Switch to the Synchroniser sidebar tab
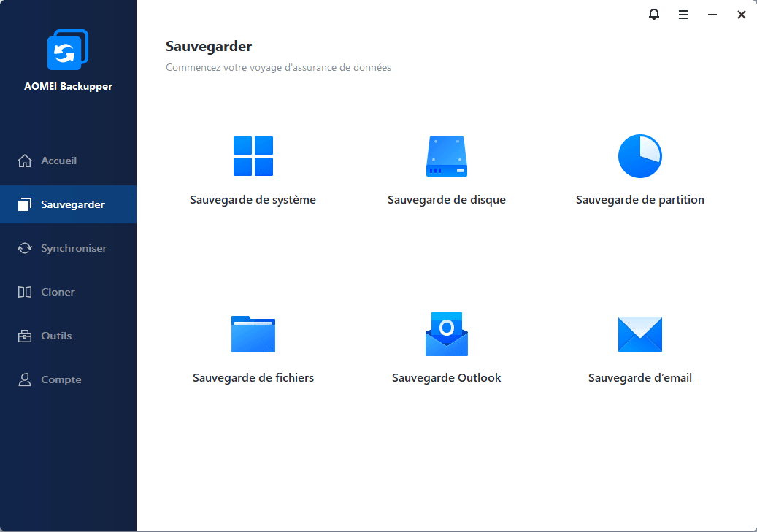 click(68, 248)
